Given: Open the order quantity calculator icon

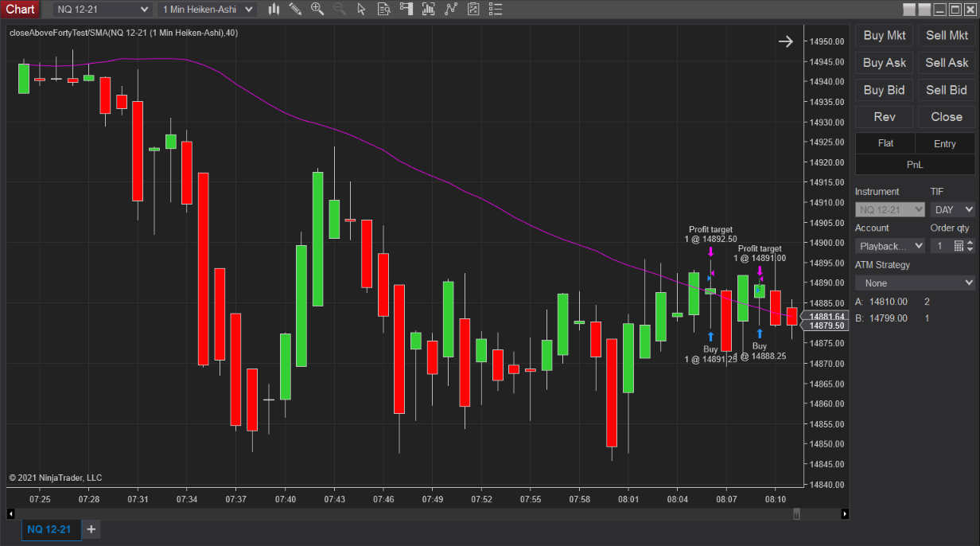Looking at the screenshot, I should click(x=959, y=246).
